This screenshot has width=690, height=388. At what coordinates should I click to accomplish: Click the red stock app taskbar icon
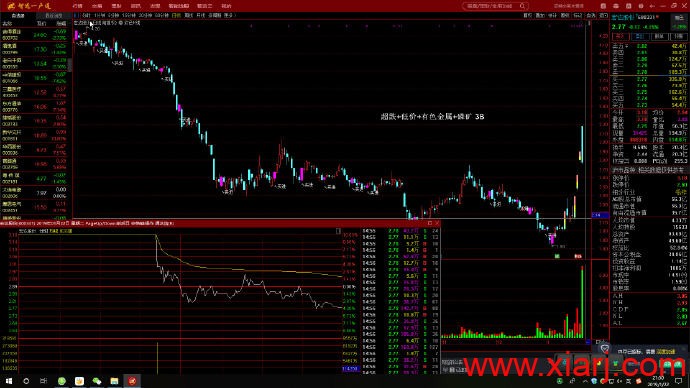coord(132,381)
